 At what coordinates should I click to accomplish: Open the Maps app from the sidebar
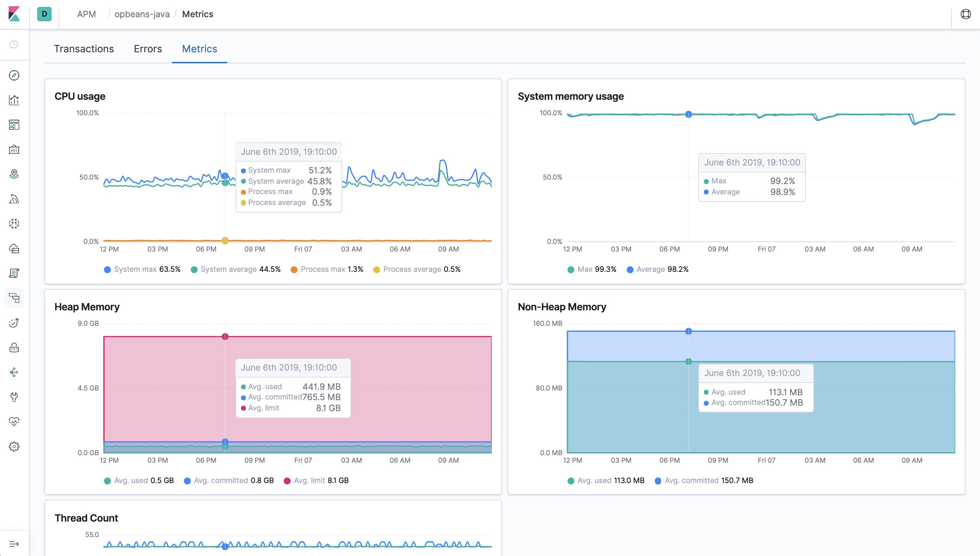[14, 174]
